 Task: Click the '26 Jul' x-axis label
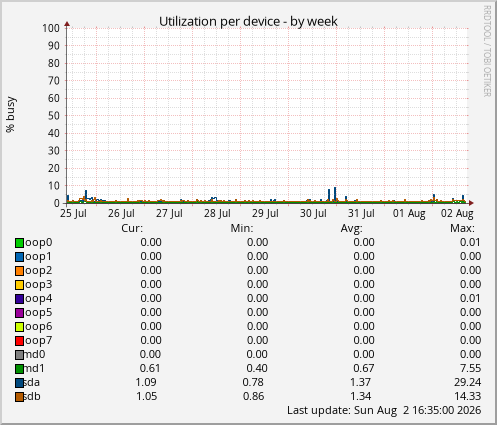(x=121, y=213)
